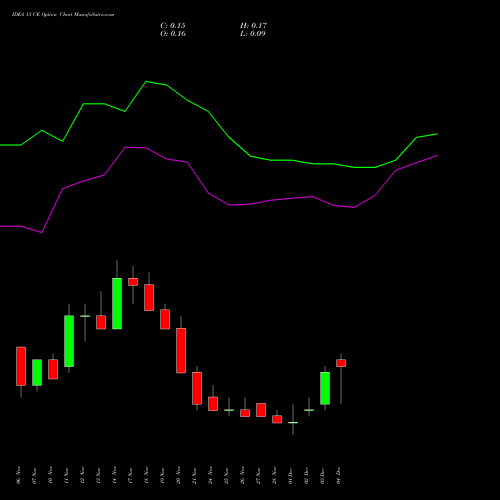Click the '28 Nov' date axis label
Screen dimensions: 500x500
[x=274, y=475]
